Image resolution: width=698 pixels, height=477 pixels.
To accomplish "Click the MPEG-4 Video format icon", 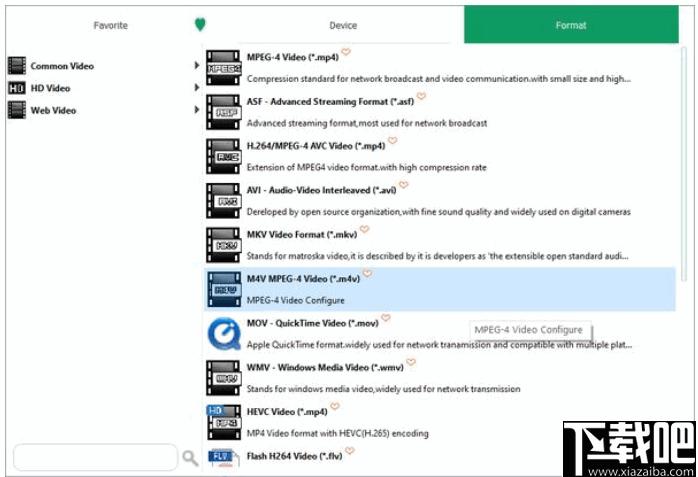I will [223, 68].
